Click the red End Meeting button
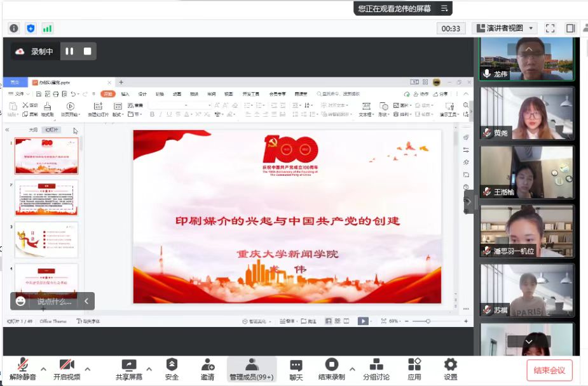Screen dimensions: 588x386 pos(549,370)
